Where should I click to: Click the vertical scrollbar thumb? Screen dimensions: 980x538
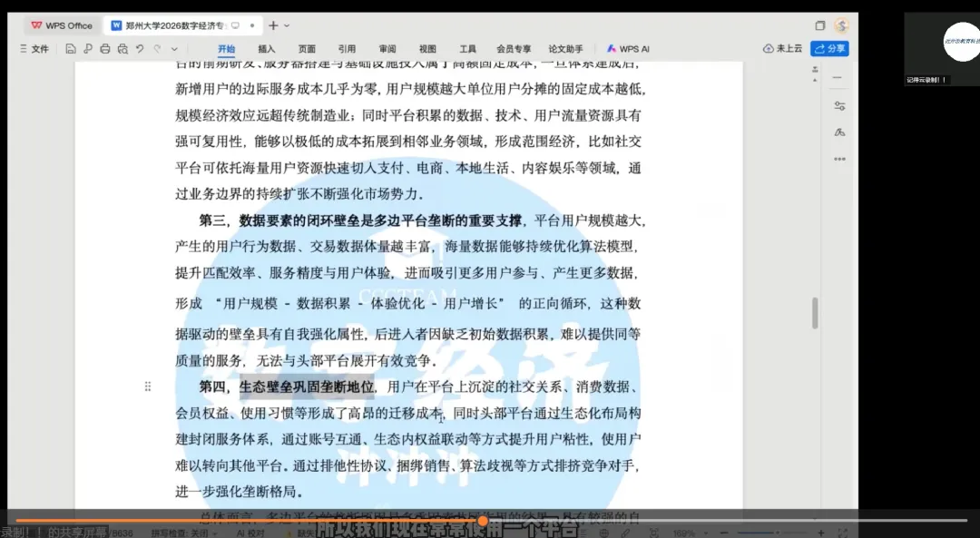814,313
